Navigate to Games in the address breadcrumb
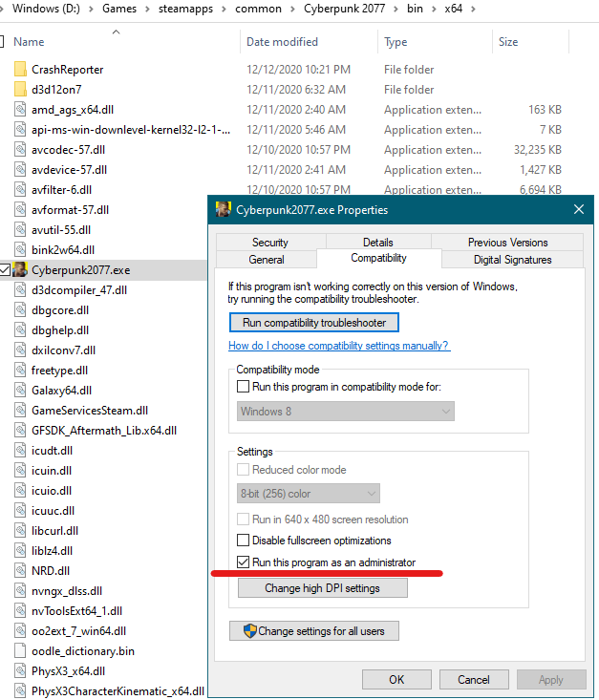 tap(119, 9)
